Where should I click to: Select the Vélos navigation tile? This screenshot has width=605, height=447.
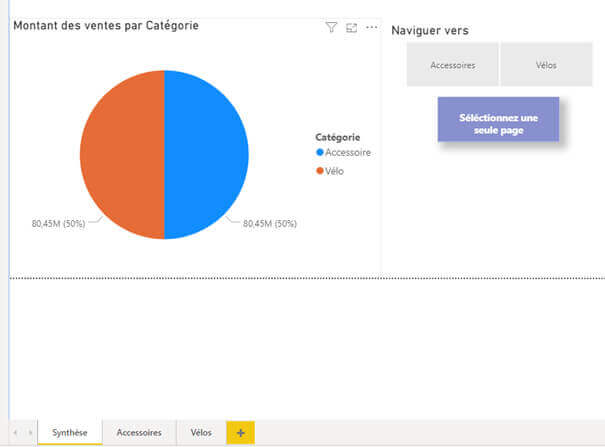[546, 65]
